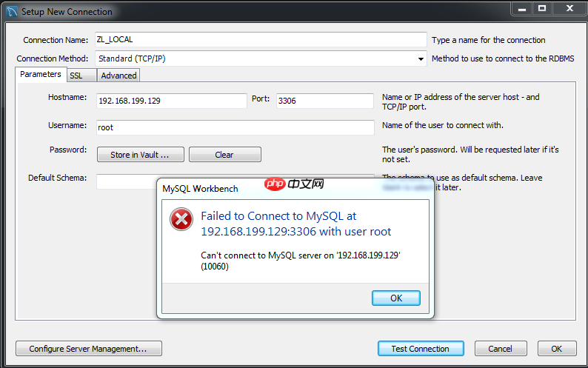Screen dimensions: 588x368
Task: Click the Username field containing root
Action: click(235, 127)
